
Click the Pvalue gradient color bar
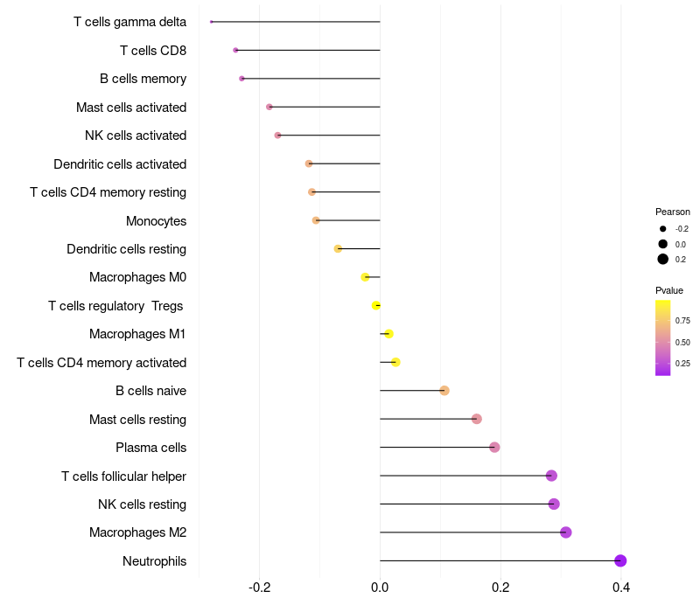(663, 337)
